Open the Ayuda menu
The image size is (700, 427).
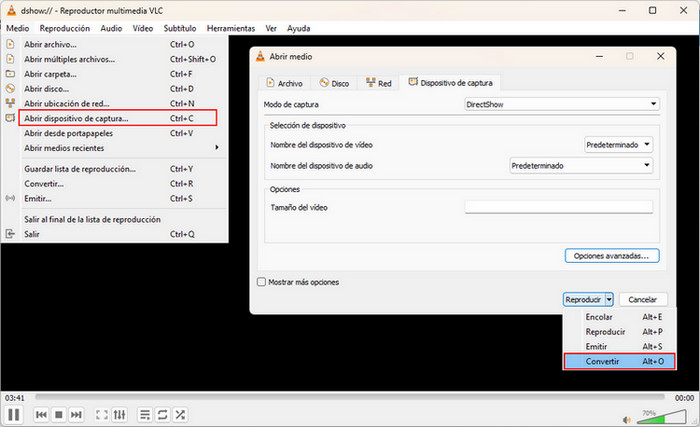pos(299,28)
